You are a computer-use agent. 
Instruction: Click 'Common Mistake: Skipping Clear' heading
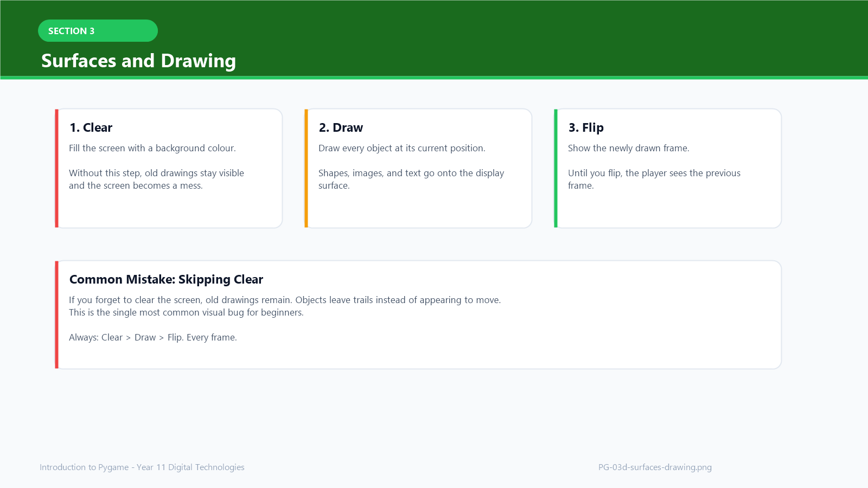click(166, 279)
